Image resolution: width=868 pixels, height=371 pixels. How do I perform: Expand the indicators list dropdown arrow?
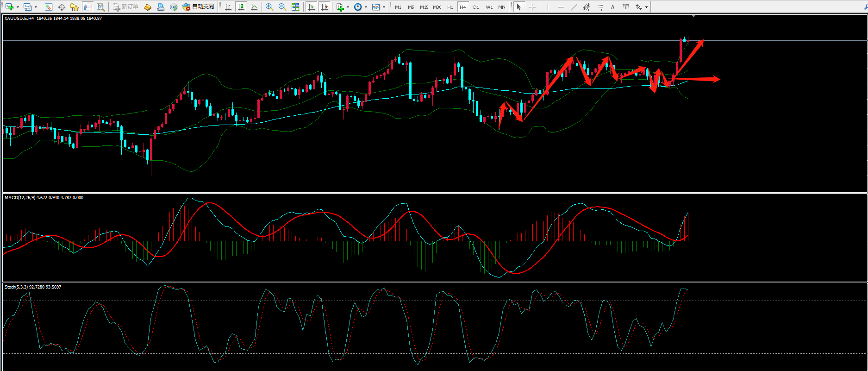(348, 7)
